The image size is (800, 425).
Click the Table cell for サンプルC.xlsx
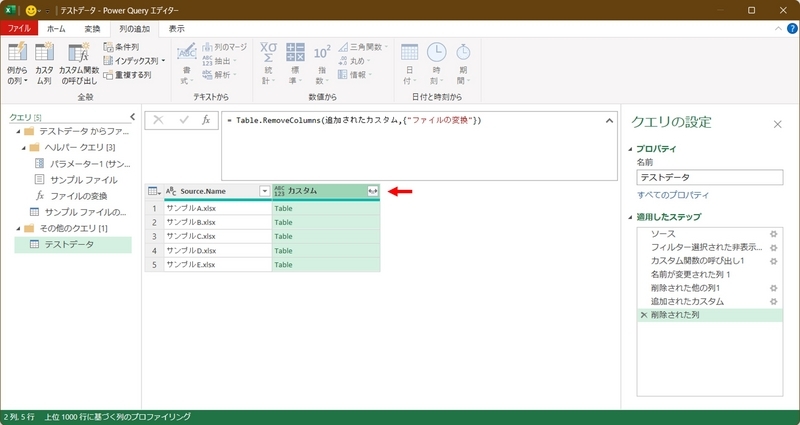pos(326,236)
